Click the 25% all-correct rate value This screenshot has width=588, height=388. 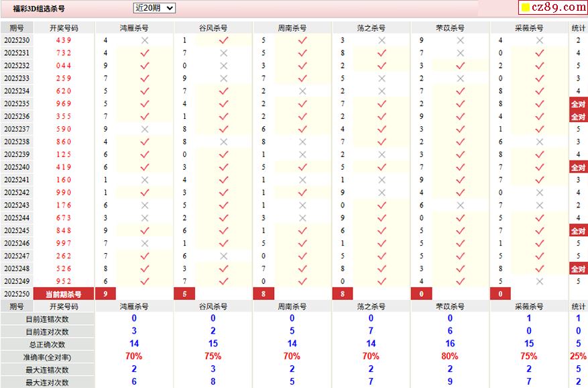point(578,356)
